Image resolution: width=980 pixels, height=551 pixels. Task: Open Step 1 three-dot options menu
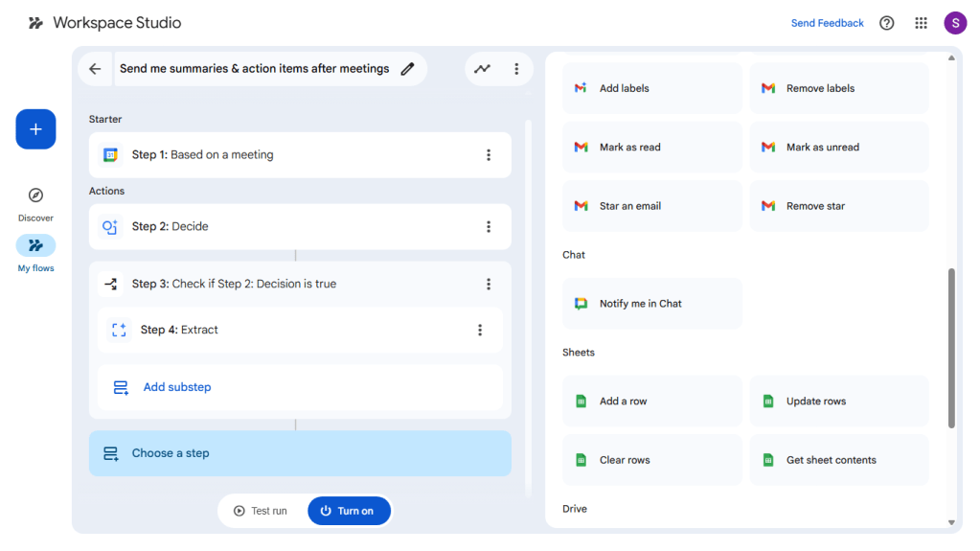[489, 155]
